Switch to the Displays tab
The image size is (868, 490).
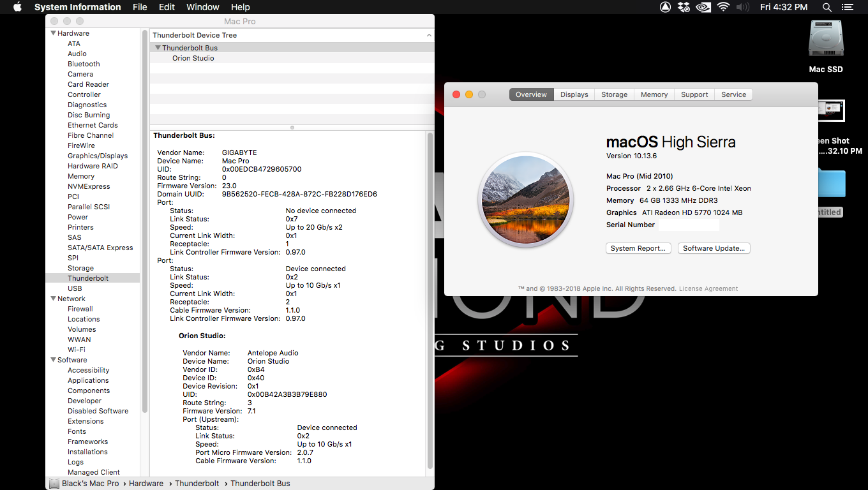click(x=574, y=94)
